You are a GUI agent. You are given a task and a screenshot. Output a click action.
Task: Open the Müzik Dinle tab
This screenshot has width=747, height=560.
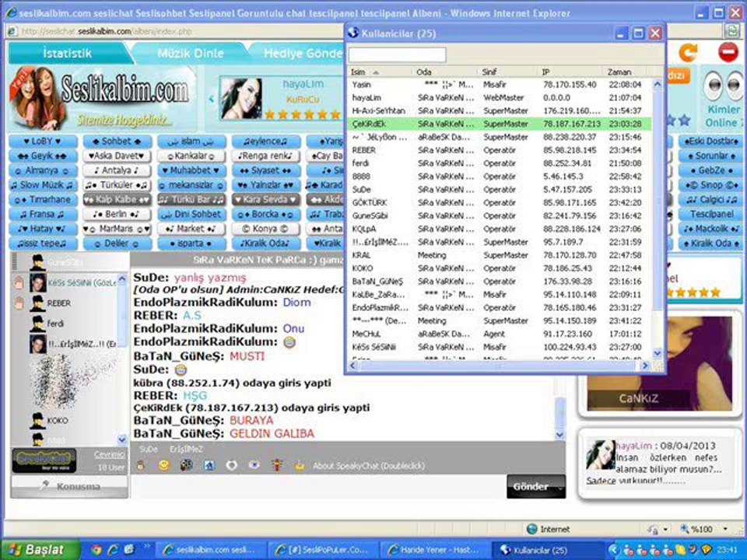(x=191, y=53)
